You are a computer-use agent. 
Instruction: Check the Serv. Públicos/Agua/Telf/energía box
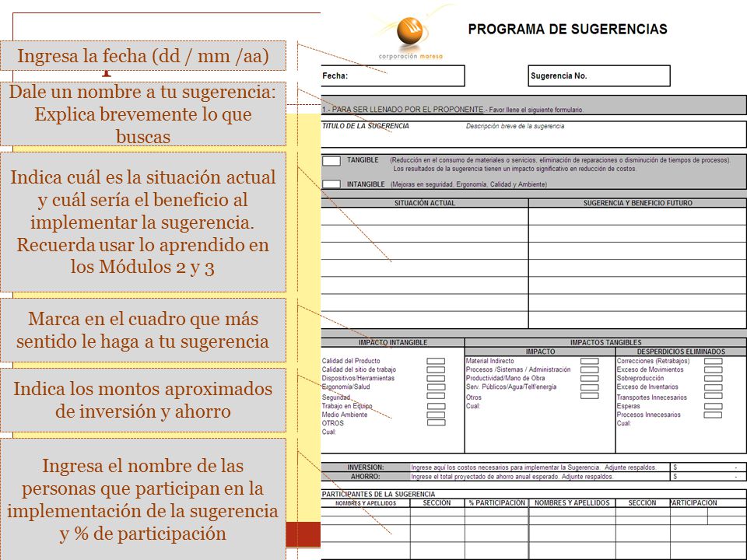coord(589,387)
